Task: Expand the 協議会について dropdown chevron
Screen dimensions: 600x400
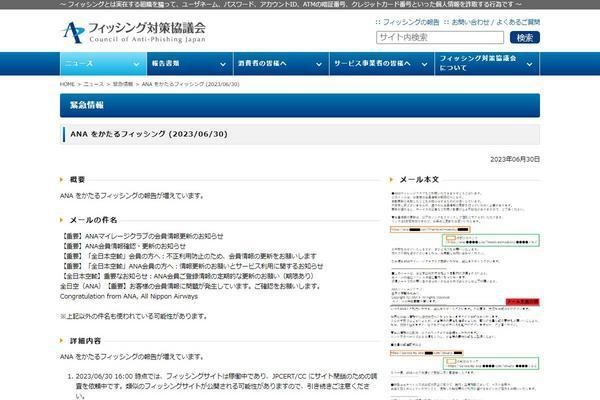Action: [529, 65]
